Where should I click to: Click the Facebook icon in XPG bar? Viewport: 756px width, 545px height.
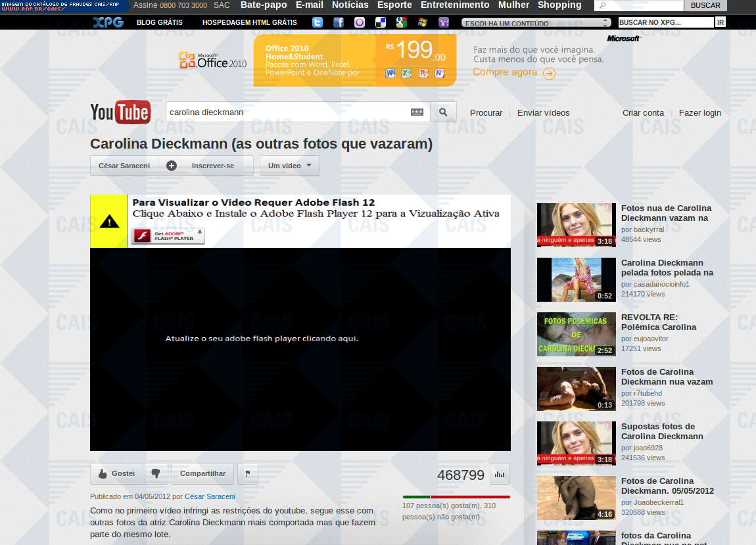point(339,22)
